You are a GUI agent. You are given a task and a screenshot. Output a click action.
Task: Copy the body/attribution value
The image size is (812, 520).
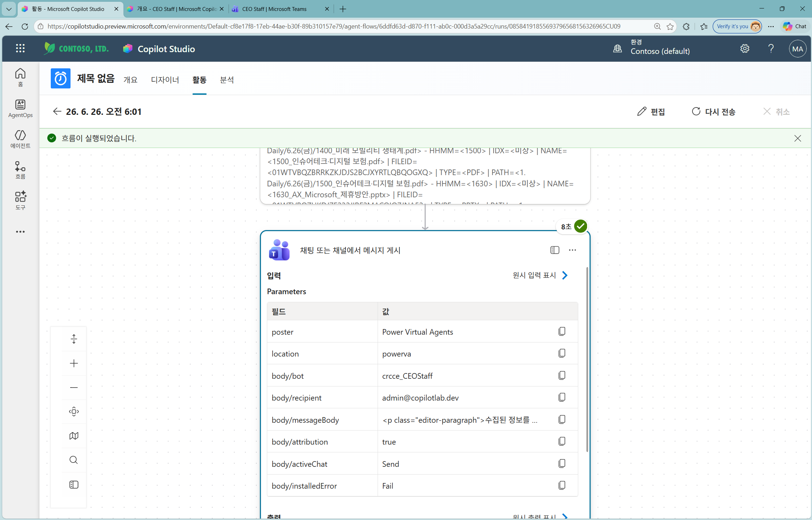click(x=562, y=441)
